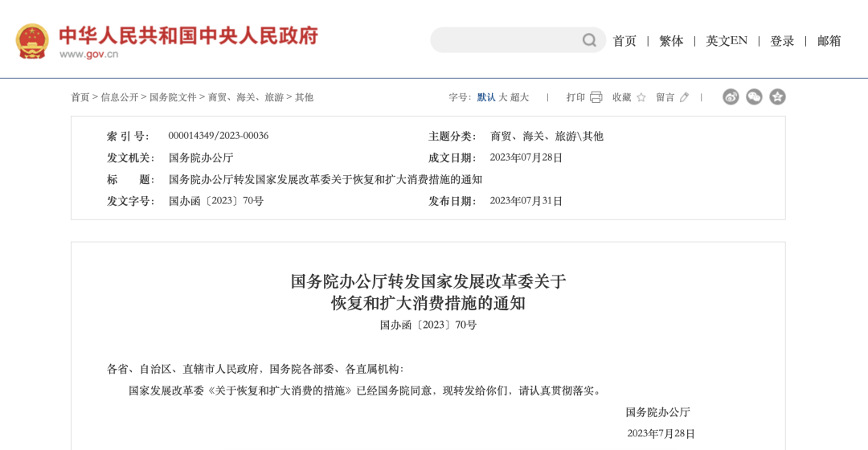
Task: Switch to 英文EN English version
Action: click(x=727, y=41)
